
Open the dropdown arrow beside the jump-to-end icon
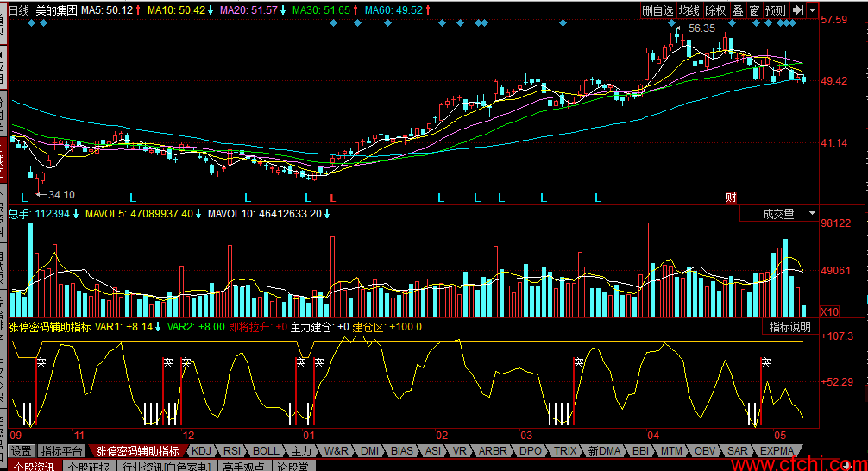pos(812,10)
